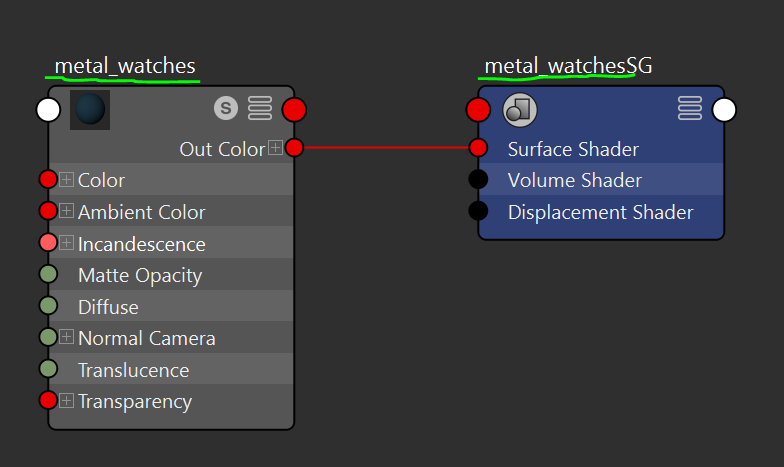
Task: Click the Surface Shader input port
Action: tap(478, 148)
